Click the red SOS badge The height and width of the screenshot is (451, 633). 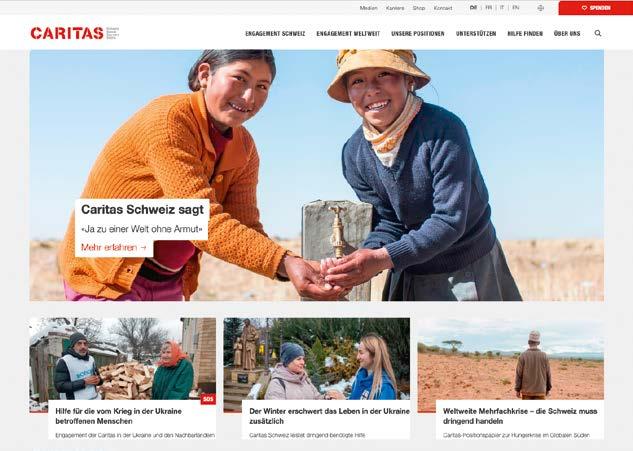click(208, 399)
